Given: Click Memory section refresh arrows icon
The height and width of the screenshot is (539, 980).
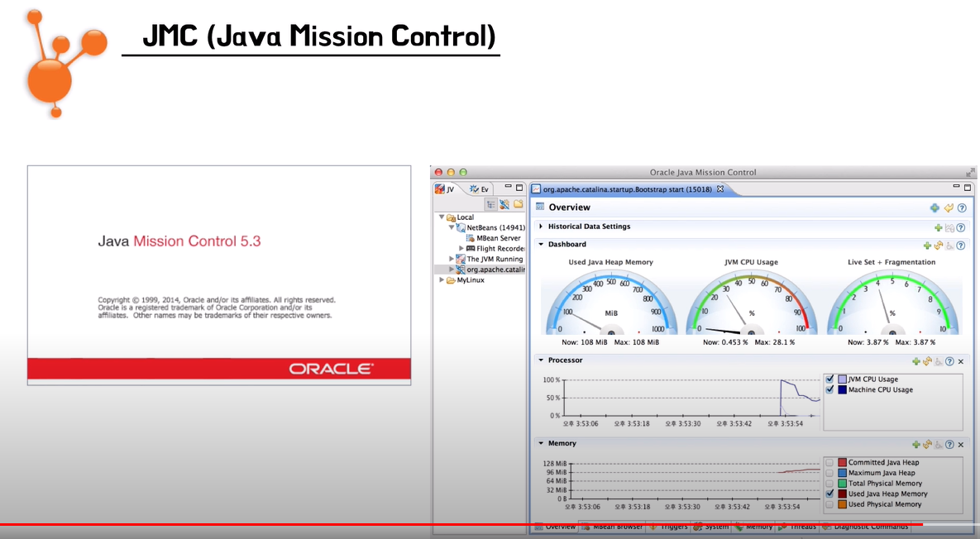Looking at the screenshot, I should (x=927, y=444).
